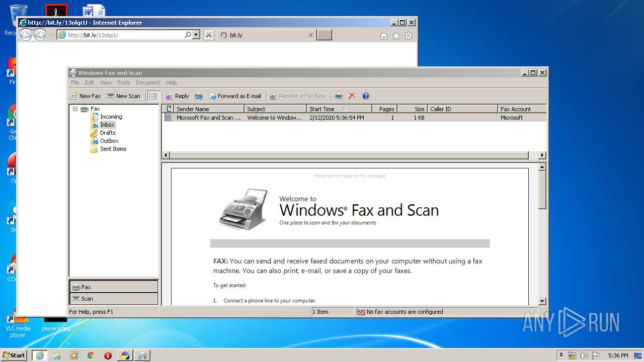Open the File menu

75,82
